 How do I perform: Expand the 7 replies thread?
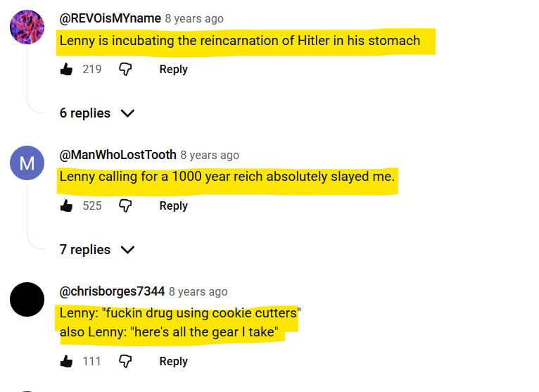click(96, 250)
